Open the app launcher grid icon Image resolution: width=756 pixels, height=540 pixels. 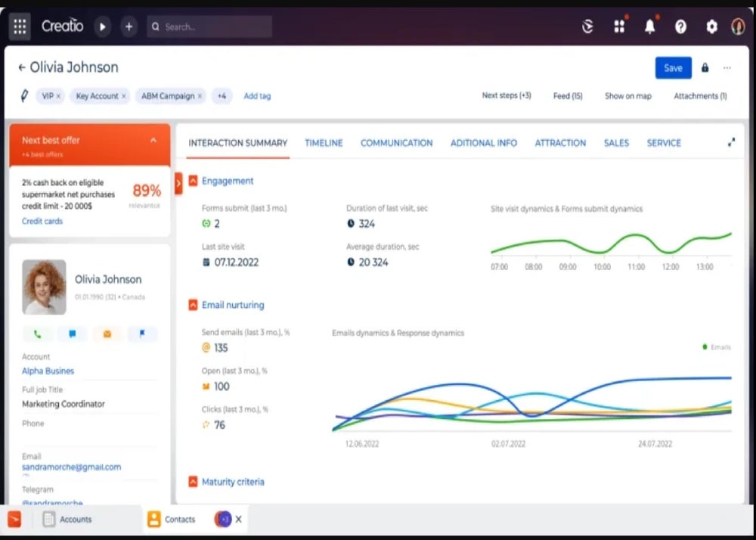pos(20,26)
